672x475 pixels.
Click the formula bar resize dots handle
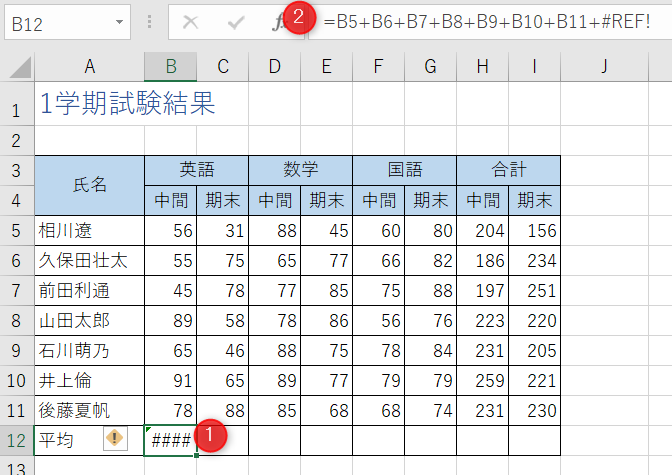[x=149, y=22]
